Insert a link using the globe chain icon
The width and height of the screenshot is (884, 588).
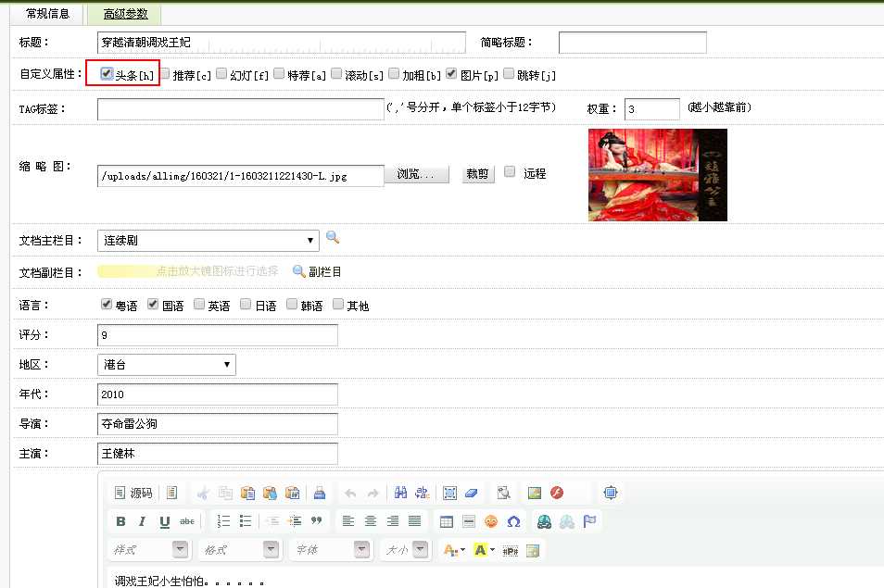pyautogui.click(x=544, y=521)
